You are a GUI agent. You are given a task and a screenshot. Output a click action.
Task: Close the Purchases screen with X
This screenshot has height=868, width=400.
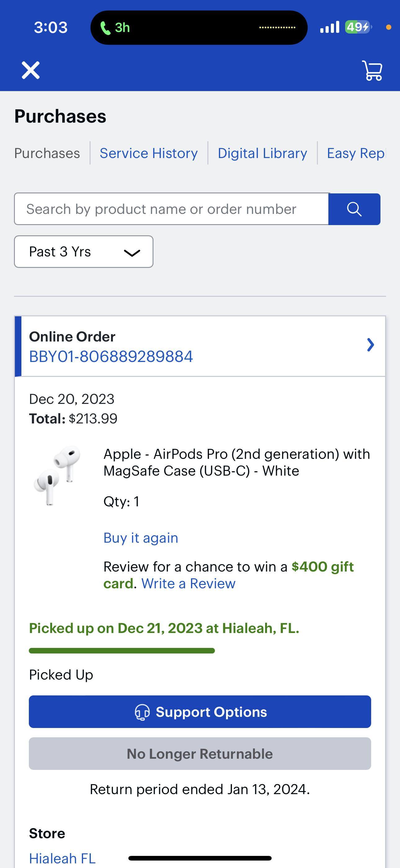tap(31, 70)
